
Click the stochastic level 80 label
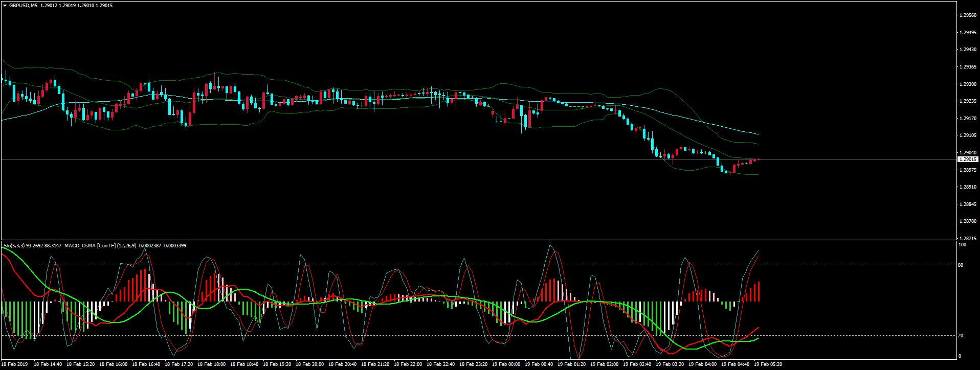(961, 265)
